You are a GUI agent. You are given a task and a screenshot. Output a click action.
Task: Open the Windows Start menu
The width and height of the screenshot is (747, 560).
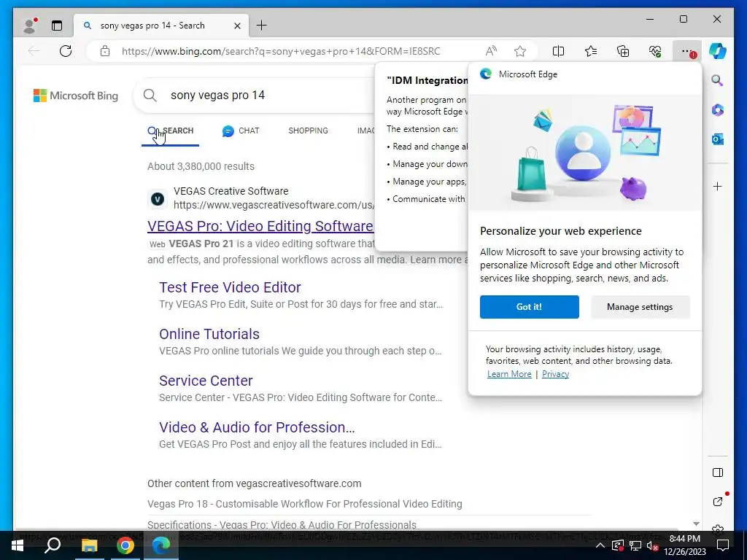tap(18, 545)
